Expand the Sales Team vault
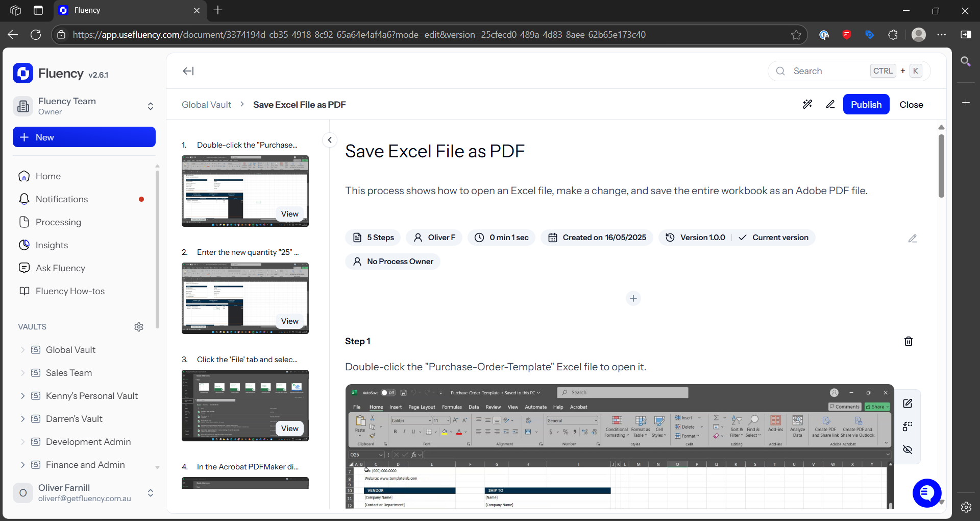Image resolution: width=980 pixels, height=521 pixels. click(22, 373)
